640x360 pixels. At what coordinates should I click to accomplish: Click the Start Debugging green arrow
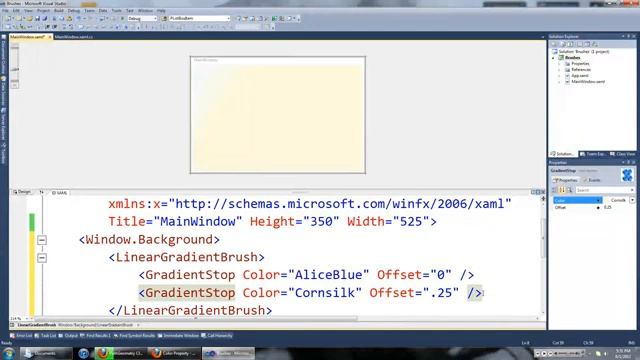point(122,18)
